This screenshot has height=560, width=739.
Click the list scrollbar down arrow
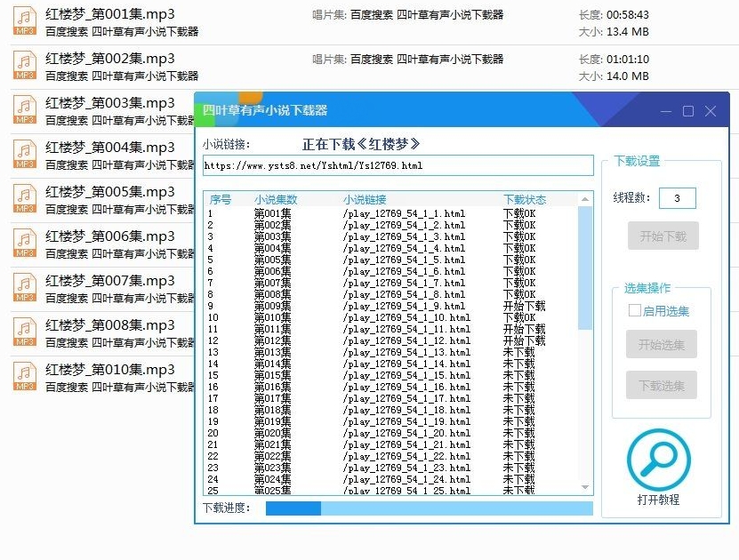click(585, 487)
